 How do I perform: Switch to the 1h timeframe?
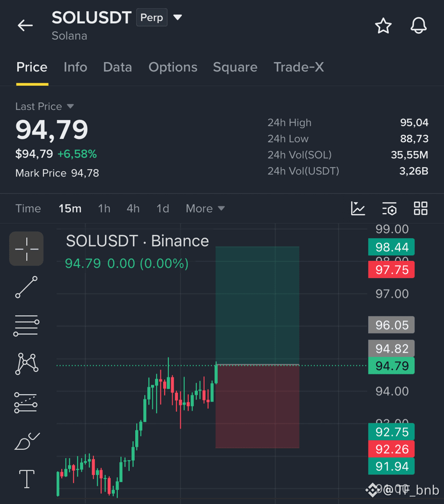104,209
